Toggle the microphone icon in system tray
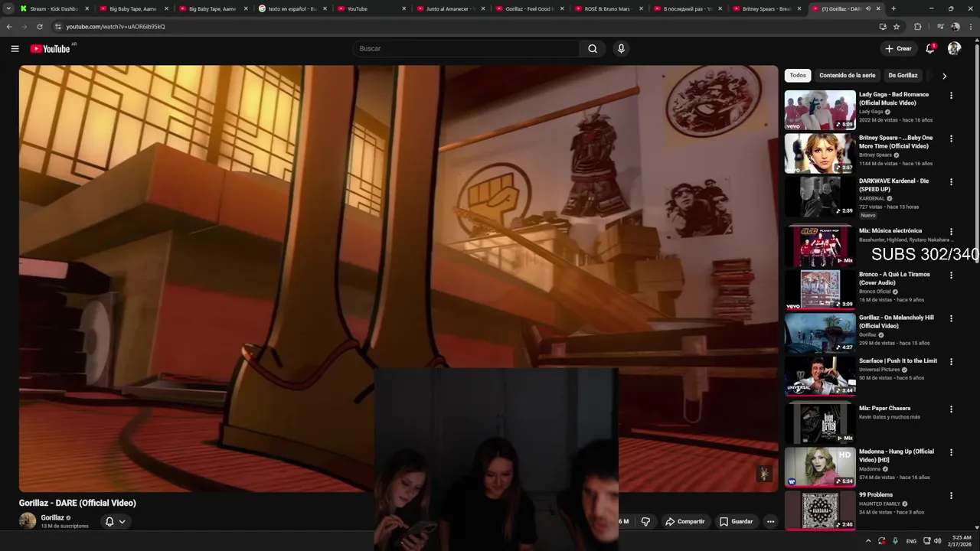 895,541
